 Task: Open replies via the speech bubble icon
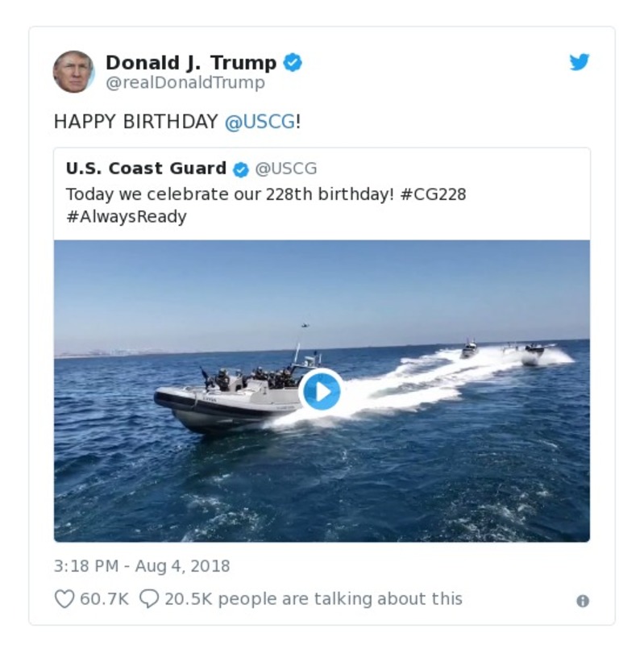tap(150, 598)
